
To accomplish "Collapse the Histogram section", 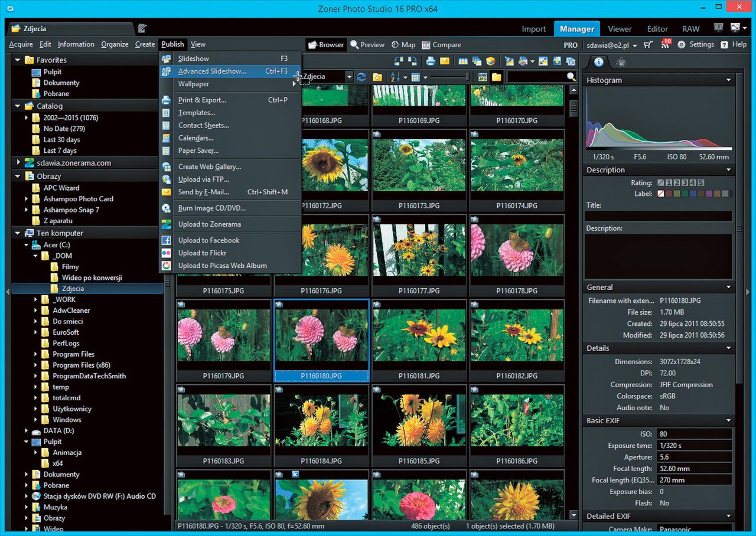I will pyautogui.click(x=728, y=80).
